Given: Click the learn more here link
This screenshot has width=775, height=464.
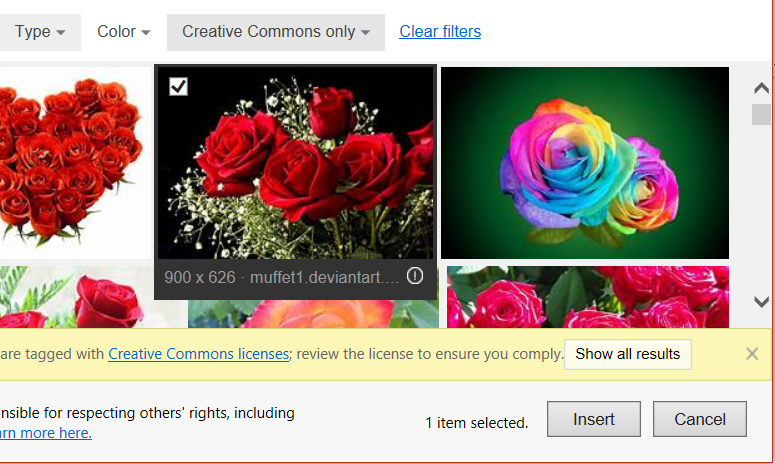Looking at the screenshot, I should tap(45, 433).
